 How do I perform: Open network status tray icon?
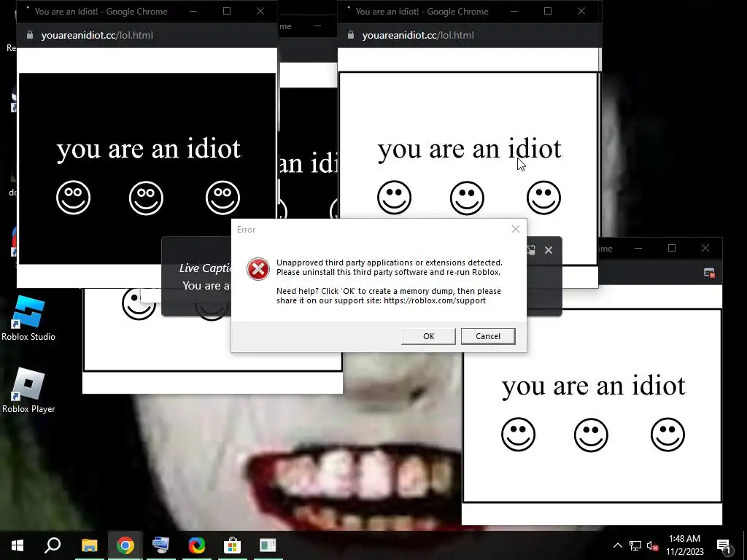coord(635,545)
